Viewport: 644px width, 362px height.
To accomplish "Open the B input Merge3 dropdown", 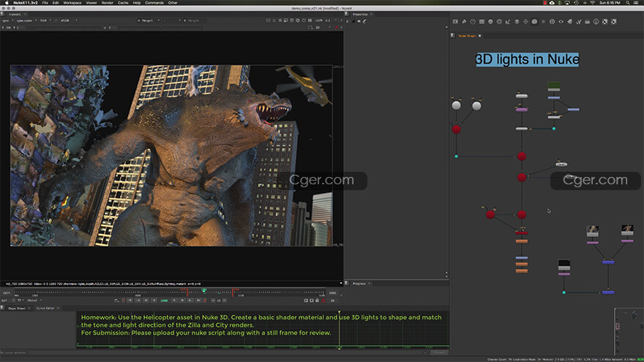I will click(x=193, y=20).
